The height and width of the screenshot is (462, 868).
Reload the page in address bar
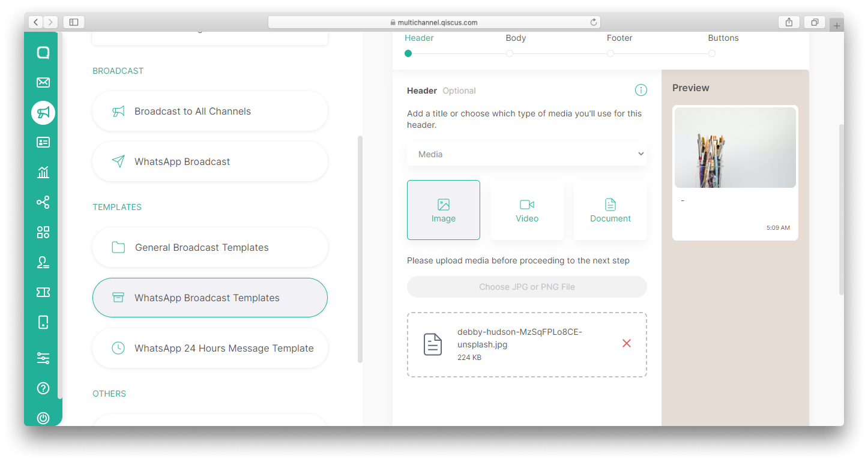[594, 22]
